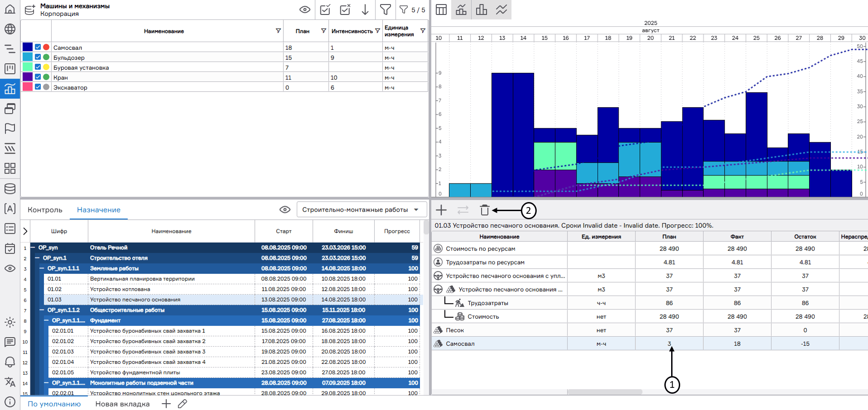This screenshot has width=868, height=410.
Task: Open the table view icon above chart
Action: click(441, 9)
